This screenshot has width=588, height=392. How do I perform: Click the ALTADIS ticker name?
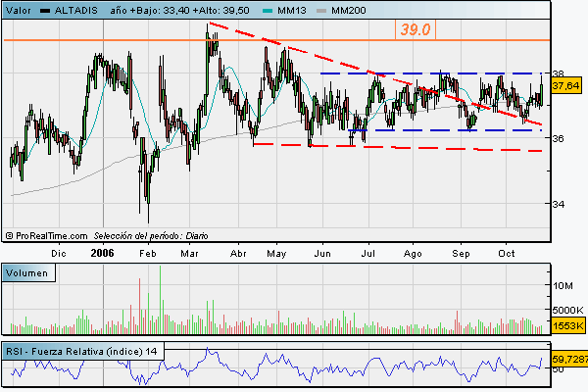tap(76, 11)
